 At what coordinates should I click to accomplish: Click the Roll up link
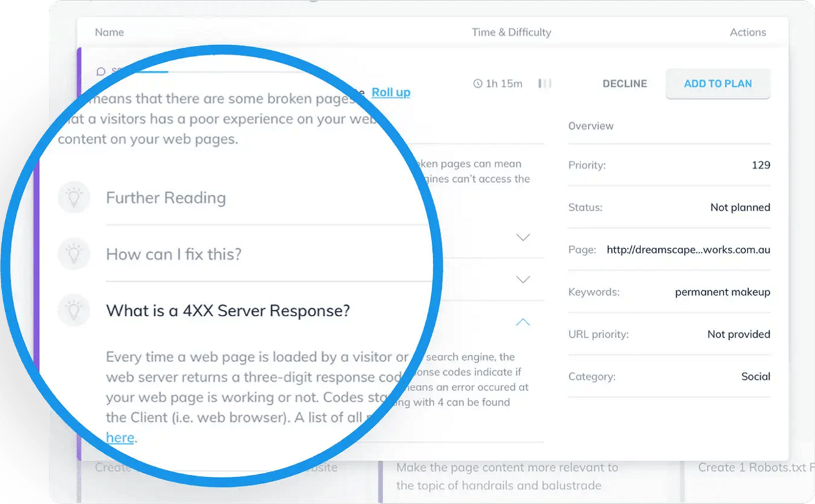click(391, 92)
